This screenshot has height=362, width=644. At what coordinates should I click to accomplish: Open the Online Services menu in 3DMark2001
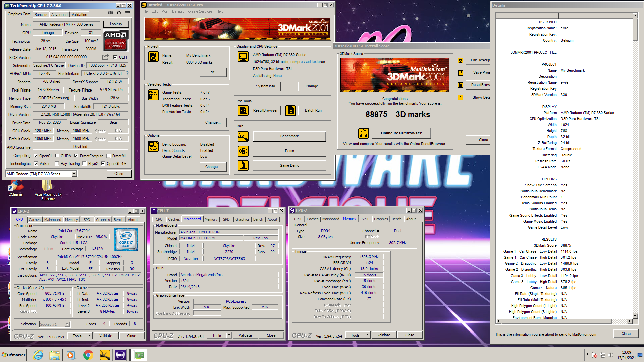pos(200,11)
